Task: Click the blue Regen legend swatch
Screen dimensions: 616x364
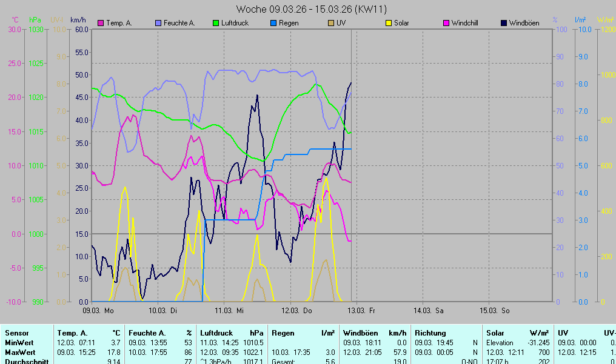Action: [x=273, y=23]
